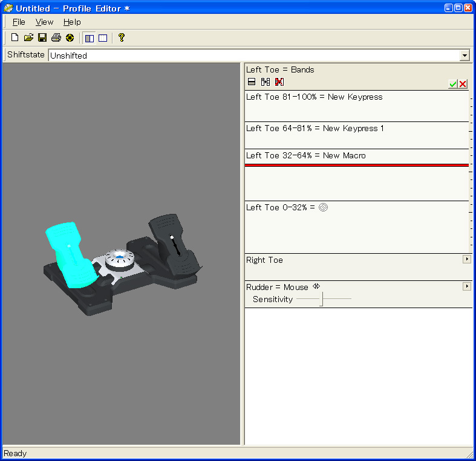Click the Ready status bar text
This screenshot has width=476, height=461.
(15, 453)
